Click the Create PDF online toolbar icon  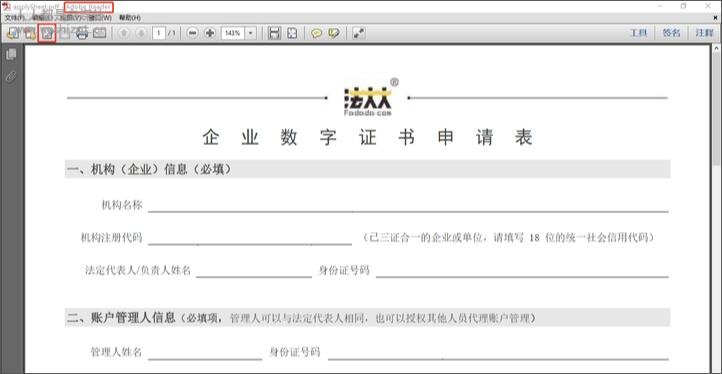click(30, 33)
